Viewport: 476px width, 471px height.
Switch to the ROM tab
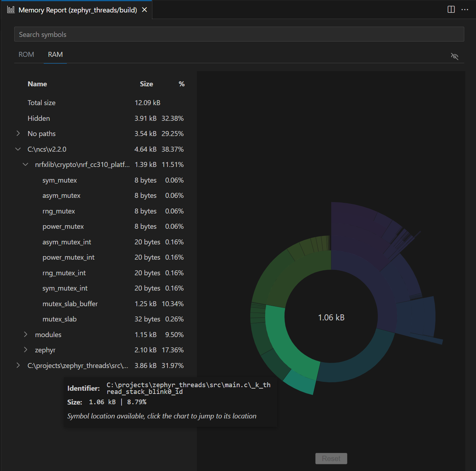click(26, 54)
